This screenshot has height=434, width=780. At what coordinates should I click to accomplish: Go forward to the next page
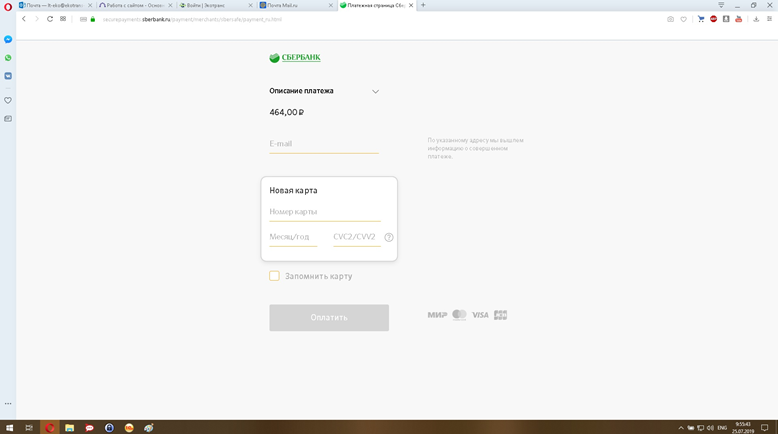(x=36, y=19)
